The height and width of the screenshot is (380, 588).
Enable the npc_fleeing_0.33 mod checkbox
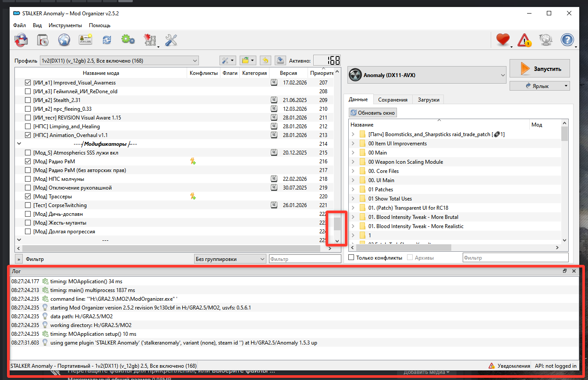[x=28, y=109]
